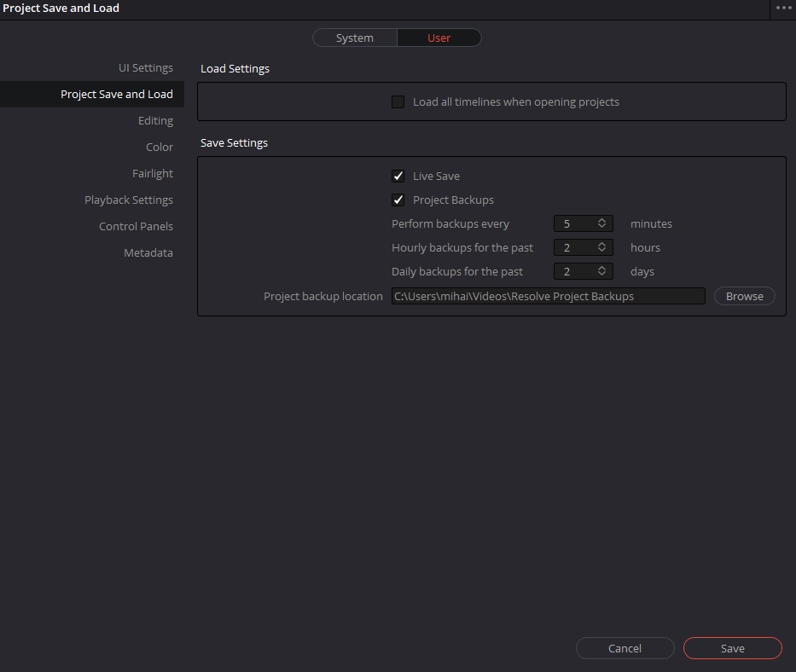Open Fairlight preferences section

coord(153,174)
